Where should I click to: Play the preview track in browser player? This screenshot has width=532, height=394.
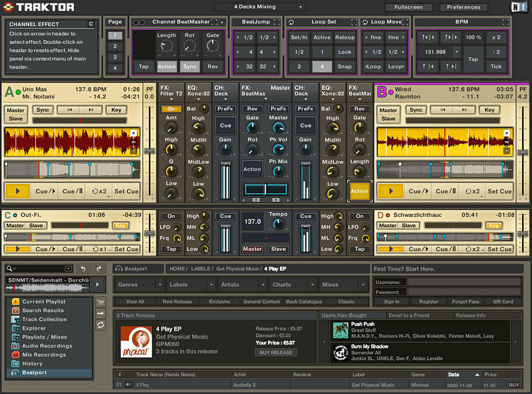click(x=98, y=284)
